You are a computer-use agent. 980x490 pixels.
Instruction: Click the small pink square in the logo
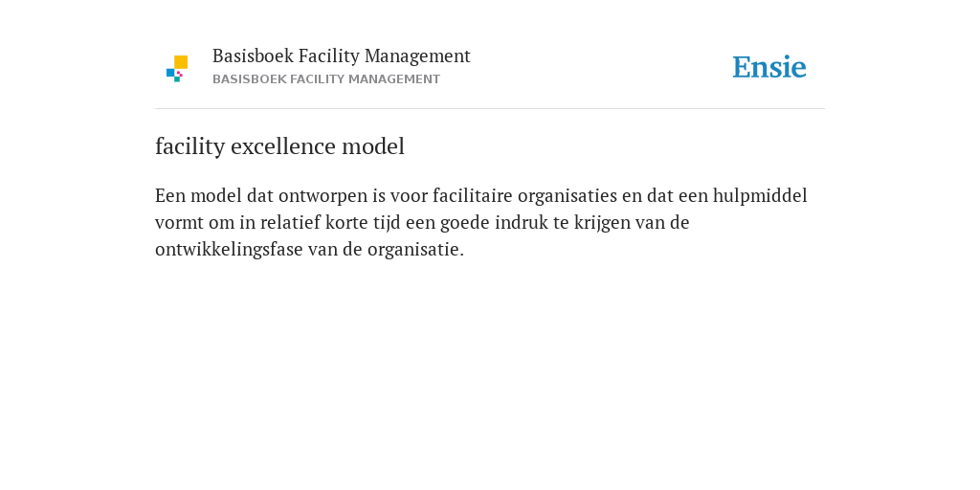pos(179,74)
